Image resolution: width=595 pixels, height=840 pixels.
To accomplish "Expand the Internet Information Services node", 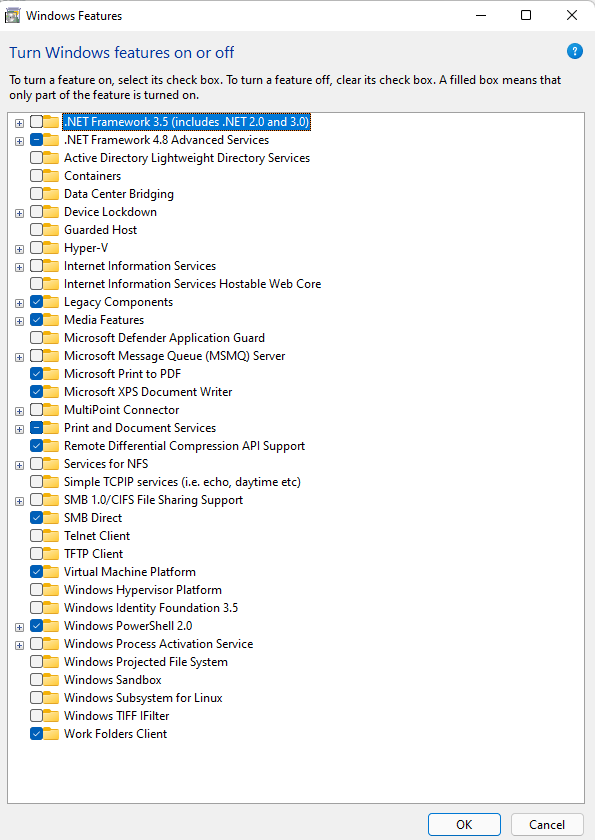I will (x=19, y=267).
